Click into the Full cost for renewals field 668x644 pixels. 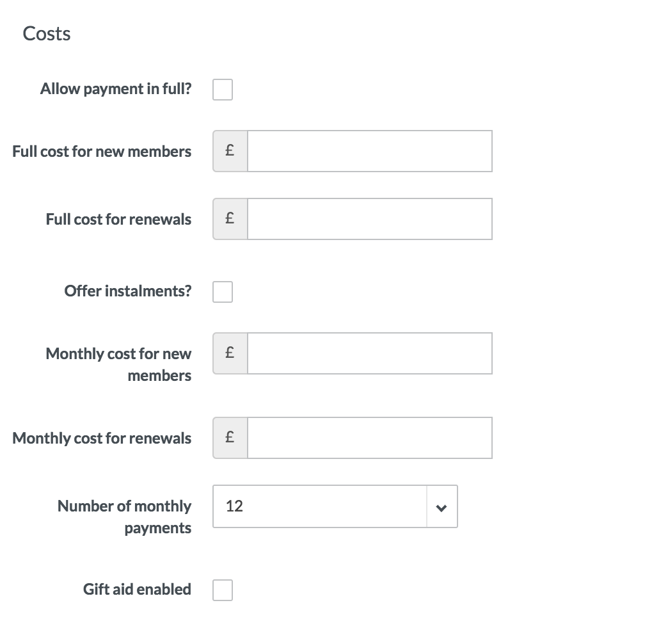click(x=369, y=219)
